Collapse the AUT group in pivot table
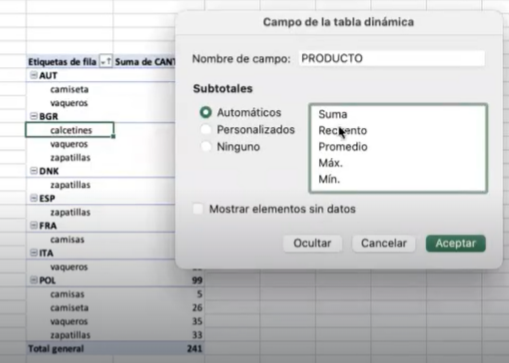This screenshot has height=363, width=509. [34, 75]
